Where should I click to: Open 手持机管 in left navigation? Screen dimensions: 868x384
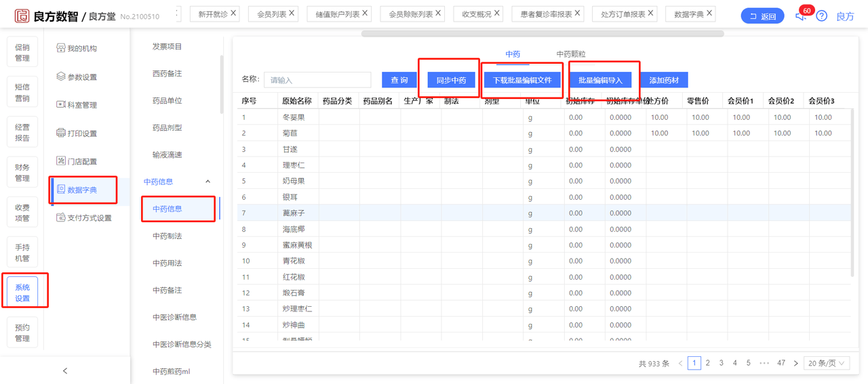pos(22,253)
